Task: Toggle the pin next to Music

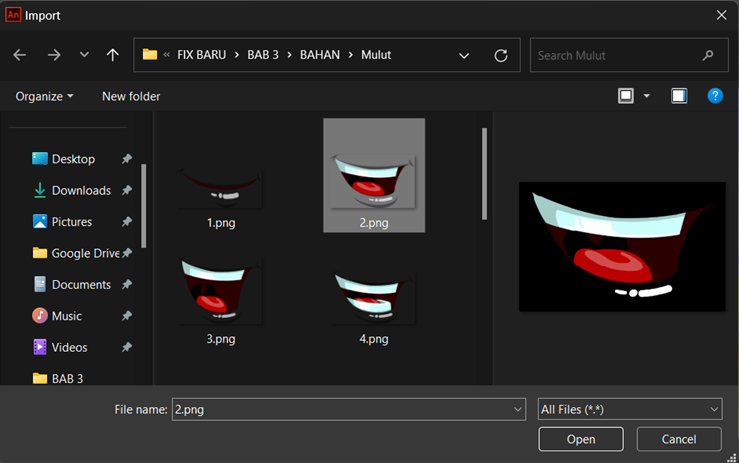Action: [x=126, y=316]
